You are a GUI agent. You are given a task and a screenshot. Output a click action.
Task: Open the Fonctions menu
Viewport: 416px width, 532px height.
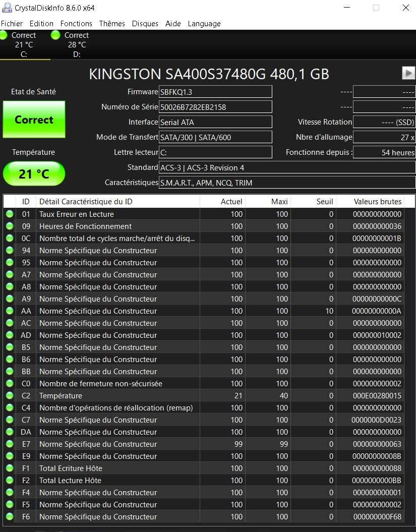[x=76, y=23]
